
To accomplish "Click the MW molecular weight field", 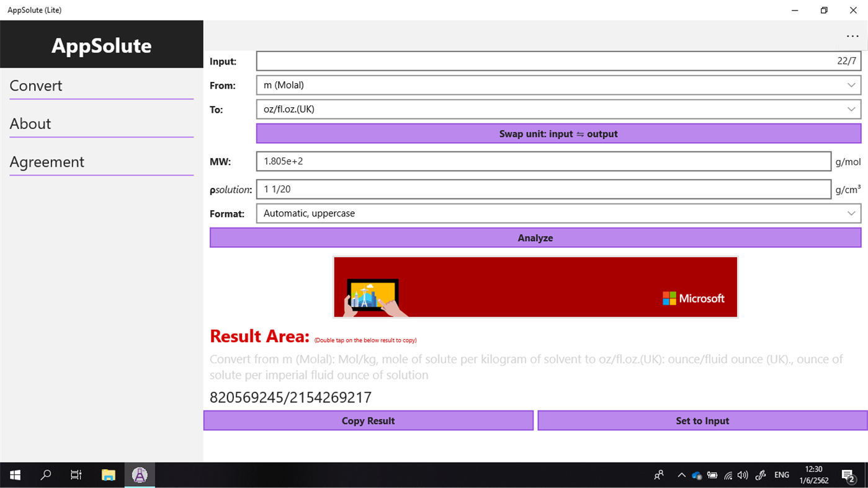I will point(543,161).
